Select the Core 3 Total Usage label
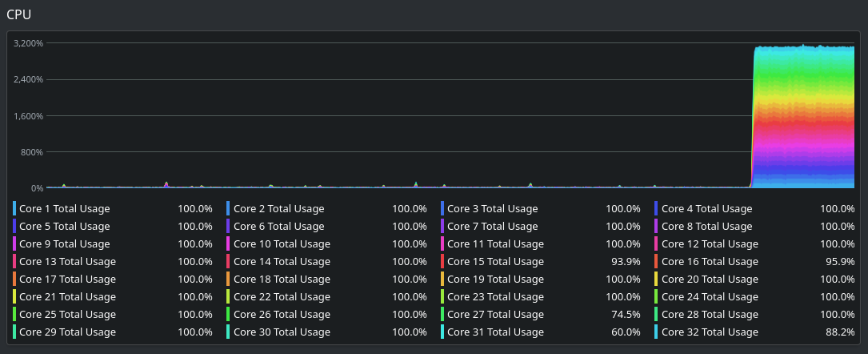This screenshot has height=354, width=868. (493, 209)
